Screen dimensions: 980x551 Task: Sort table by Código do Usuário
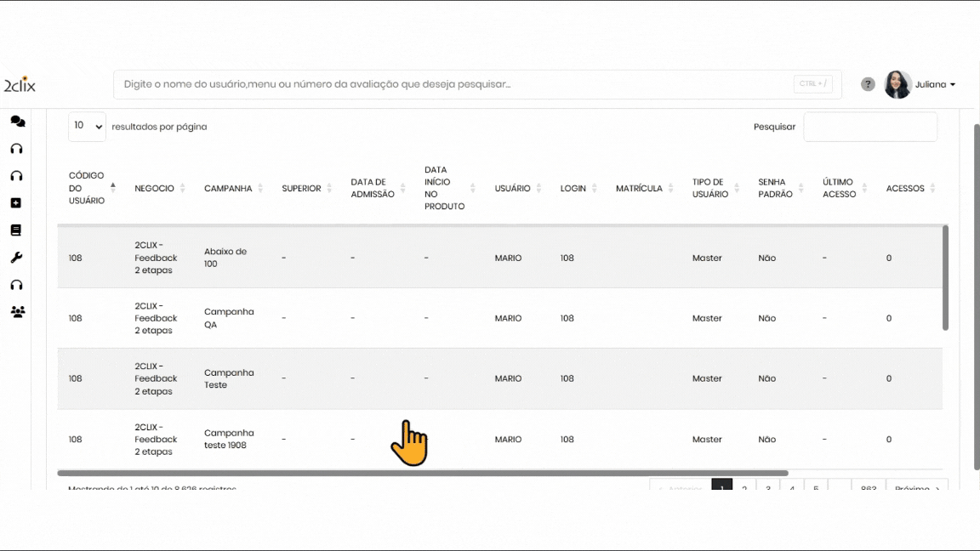pos(87,188)
